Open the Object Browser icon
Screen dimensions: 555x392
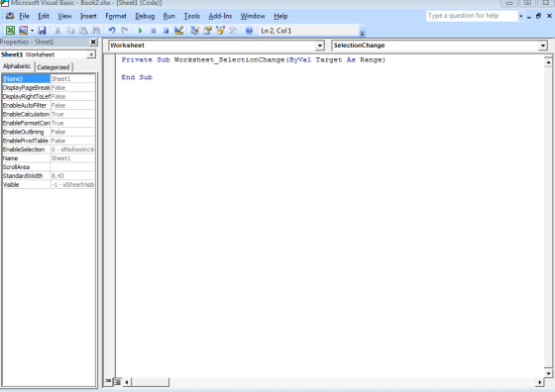(220, 31)
